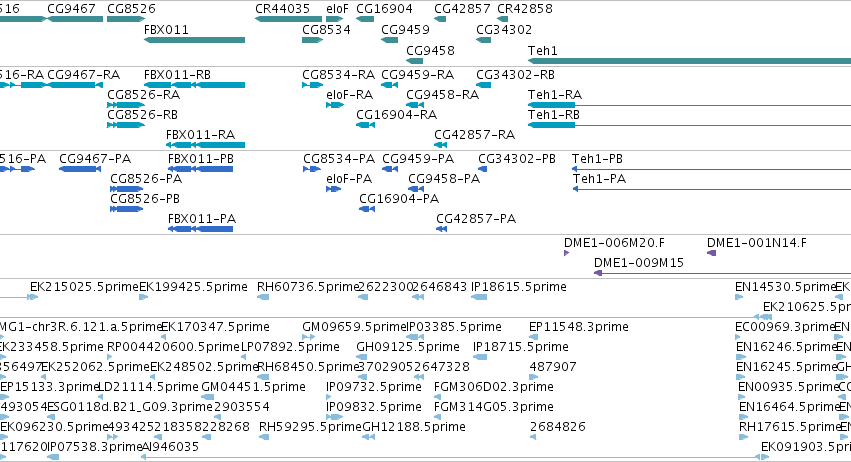Screen dimensions: 851x462
Task: Click the CR42858 gene label
Action: click(x=525, y=9)
